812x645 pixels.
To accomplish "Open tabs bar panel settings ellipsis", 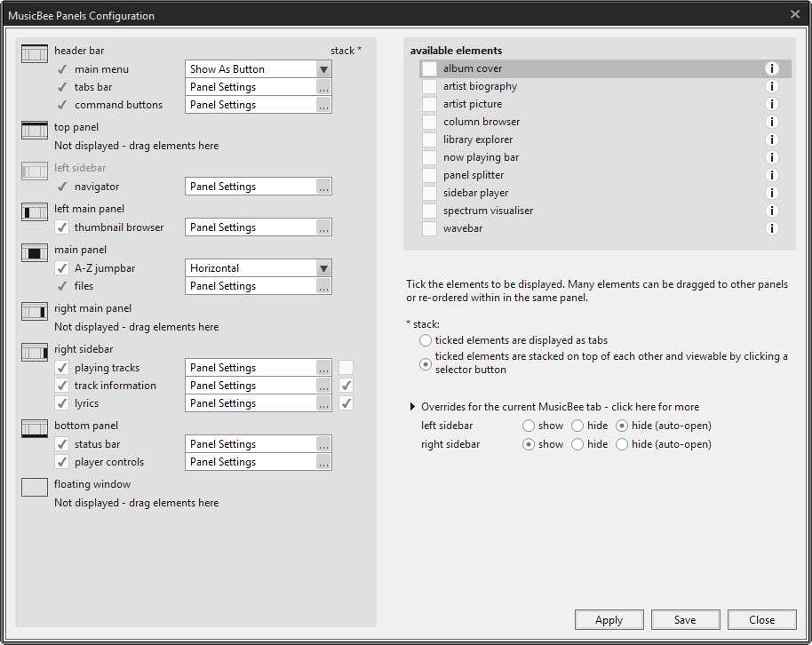I will [x=323, y=87].
